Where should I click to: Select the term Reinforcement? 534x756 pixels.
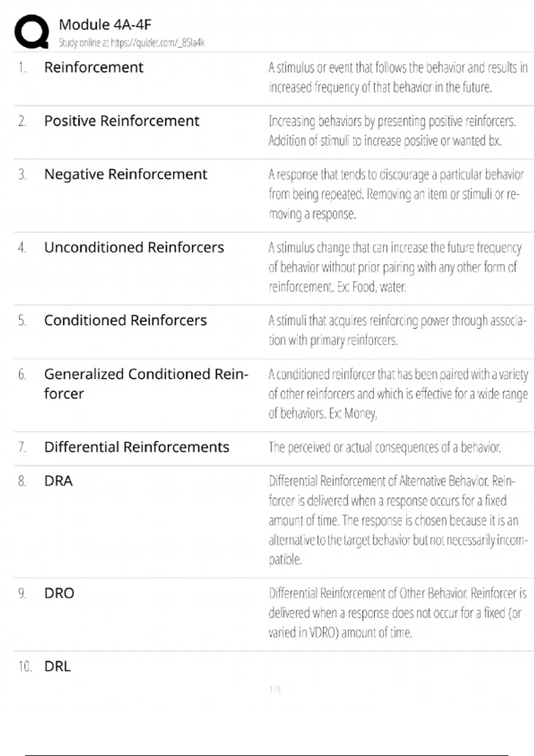pos(93,68)
